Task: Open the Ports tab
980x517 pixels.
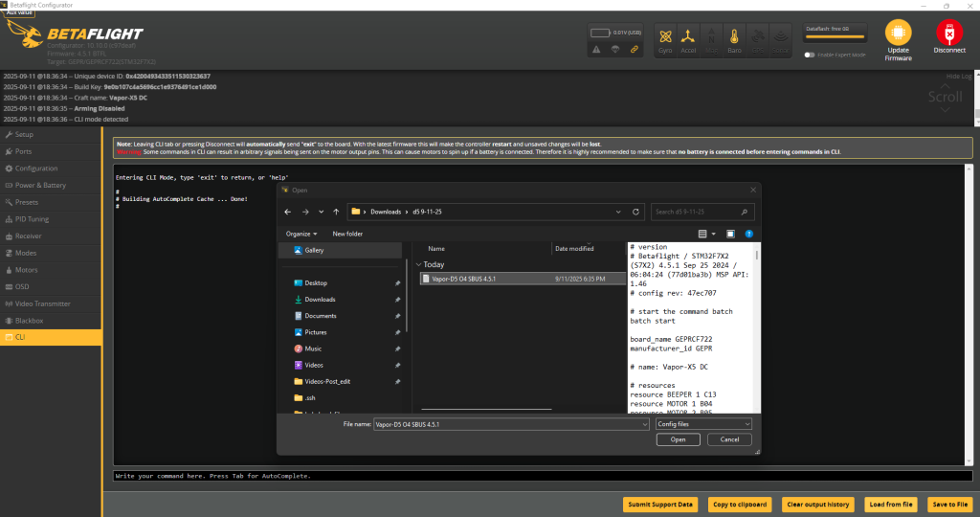Action: coord(51,151)
